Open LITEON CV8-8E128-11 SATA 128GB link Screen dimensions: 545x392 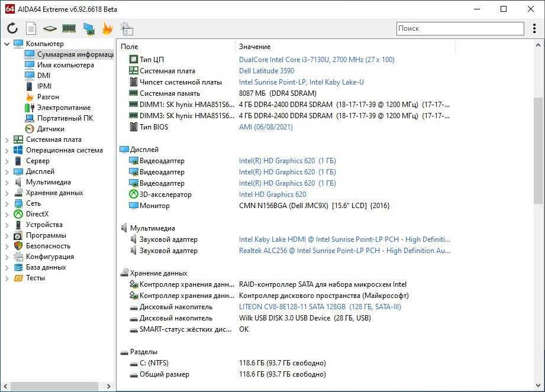320,307
